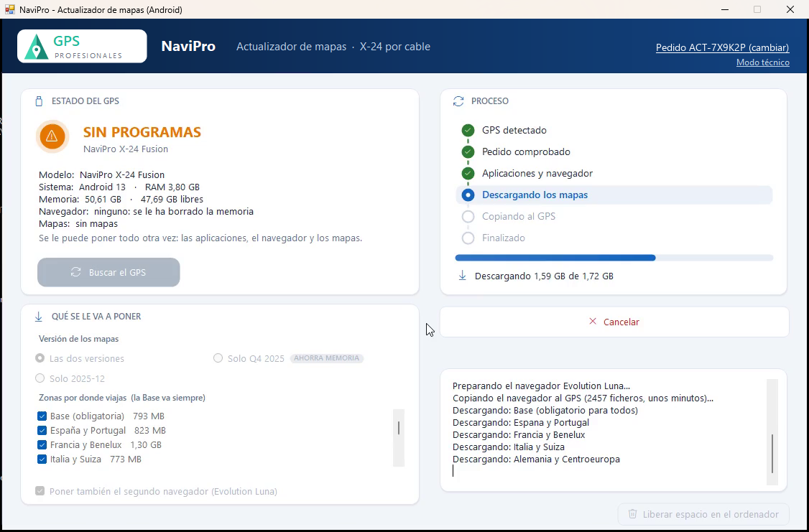The image size is (809, 532).
Task: Click the green check beside Pedido comprobado
Action: (x=468, y=152)
